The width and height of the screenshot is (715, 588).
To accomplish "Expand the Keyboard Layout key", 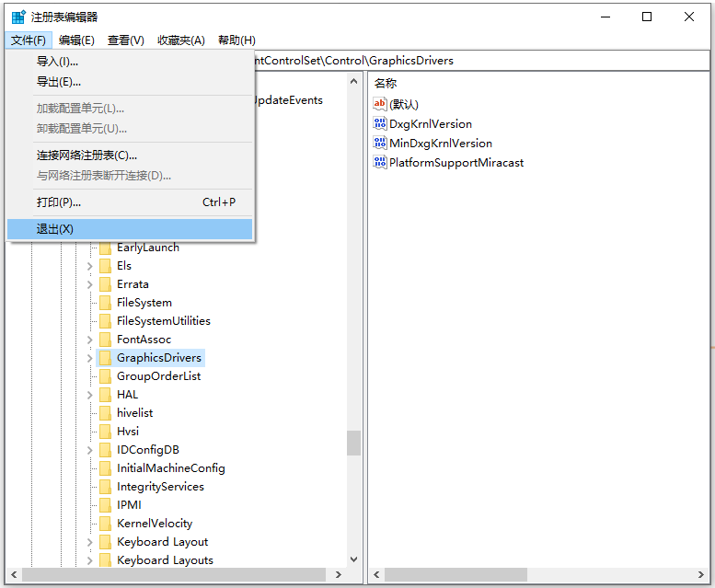I will click(x=90, y=542).
